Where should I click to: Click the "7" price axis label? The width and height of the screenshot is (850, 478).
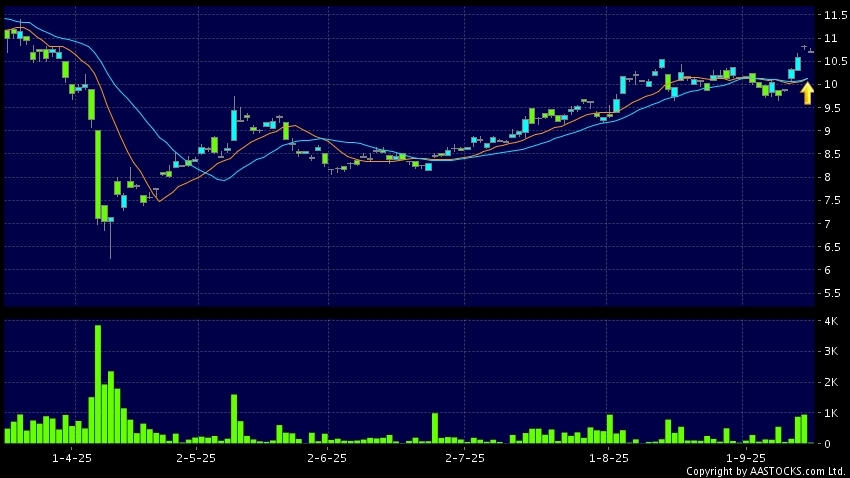coord(827,224)
